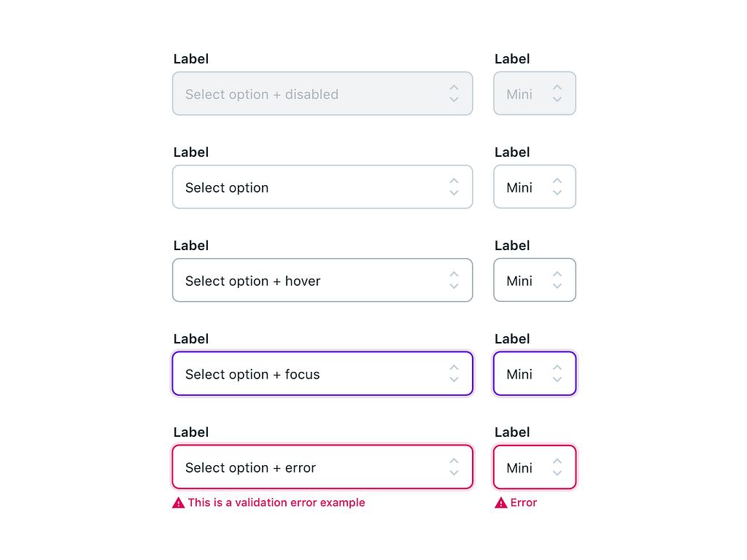Image resolution: width=747 pixels, height=560 pixels.
Task: Click the arrows inside the focused select
Action: [453, 373]
